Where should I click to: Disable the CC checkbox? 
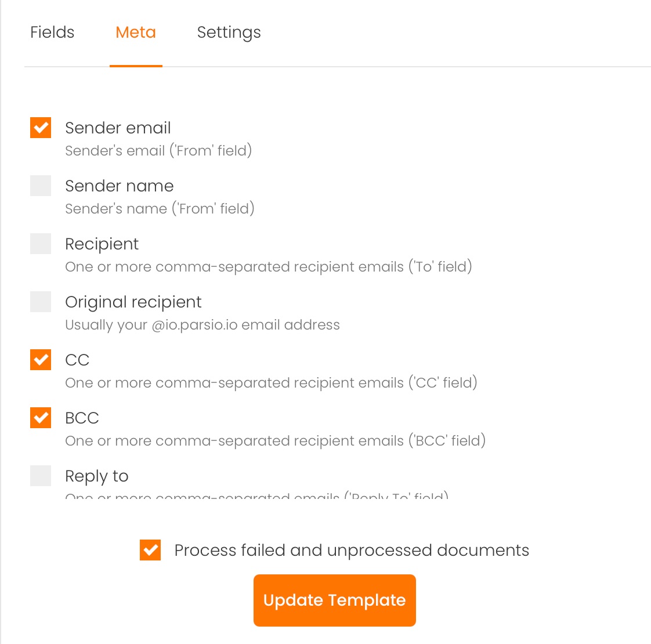[40, 360]
